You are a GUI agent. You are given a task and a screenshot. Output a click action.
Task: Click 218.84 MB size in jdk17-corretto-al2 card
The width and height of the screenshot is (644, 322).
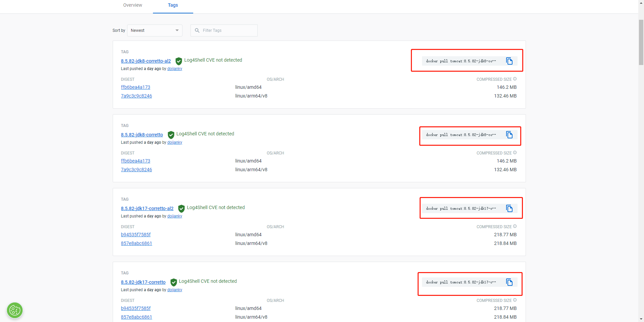(x=505, y=243)
